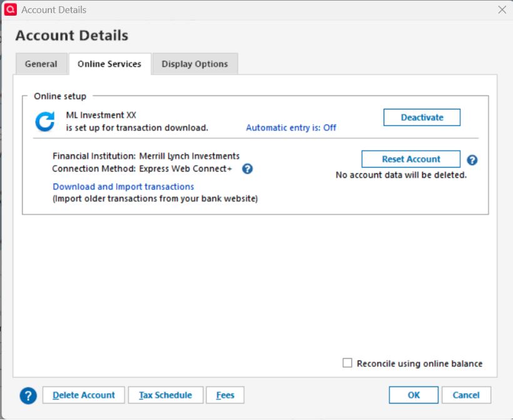Confirm with the OK button

tap(414, 395)
